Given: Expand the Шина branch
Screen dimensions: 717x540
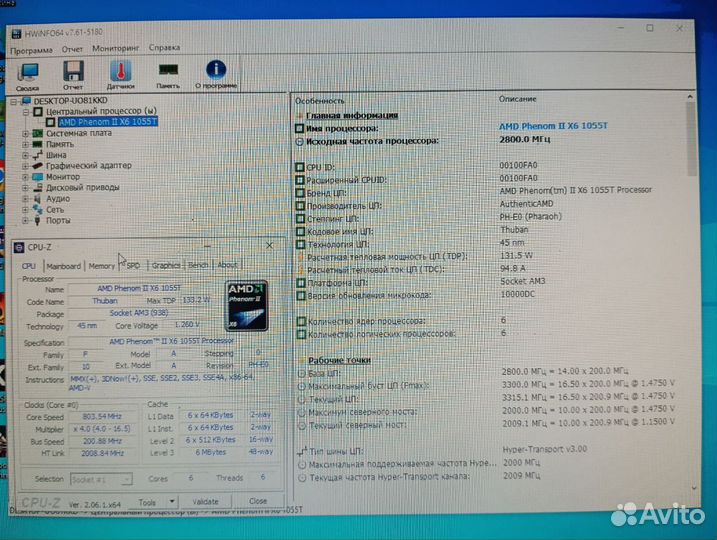Looking at the screenshot, I should (x=26, y=155).
